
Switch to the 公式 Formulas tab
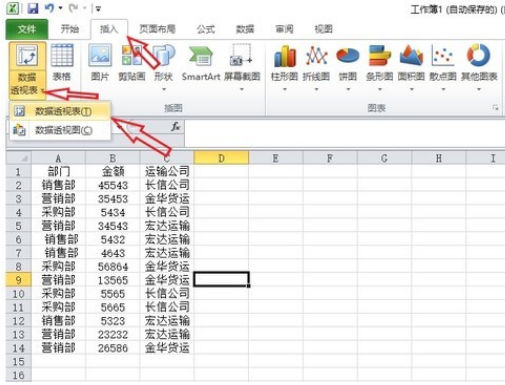(x=206, y=29)
